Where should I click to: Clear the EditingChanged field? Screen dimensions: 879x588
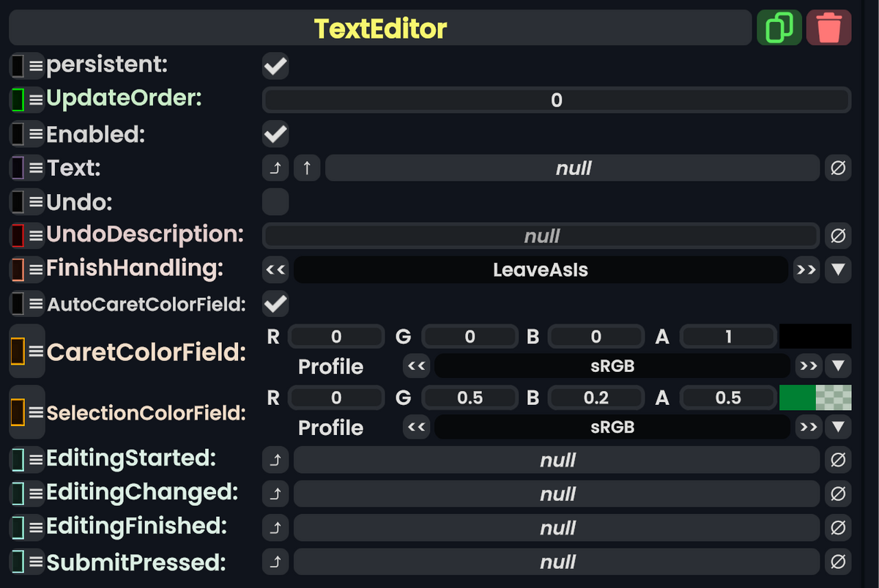[x=838, y=494]
